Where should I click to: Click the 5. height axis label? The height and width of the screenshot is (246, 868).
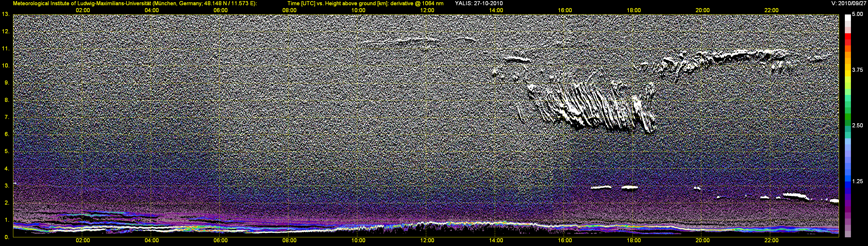7,151
